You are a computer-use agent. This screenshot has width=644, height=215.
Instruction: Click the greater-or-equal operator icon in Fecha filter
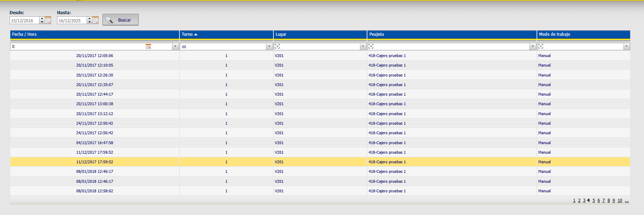pyautogui.click(x=13, y=46)
